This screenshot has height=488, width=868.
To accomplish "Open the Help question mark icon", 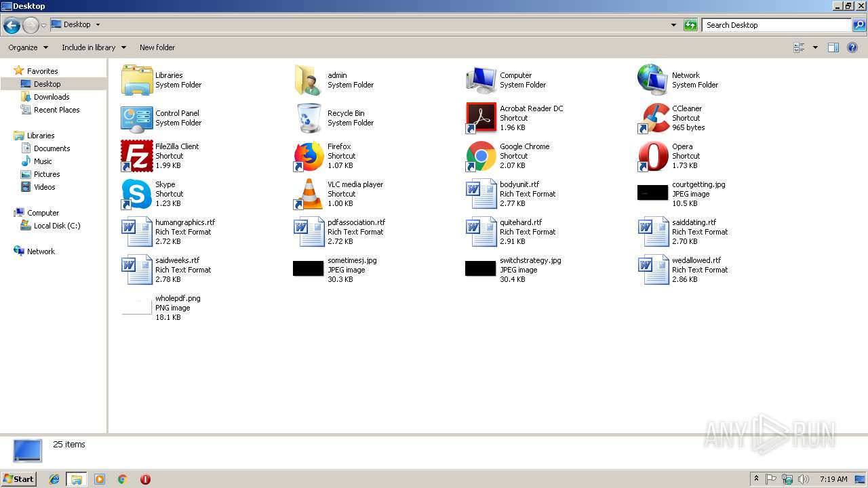I will [852, 47].
